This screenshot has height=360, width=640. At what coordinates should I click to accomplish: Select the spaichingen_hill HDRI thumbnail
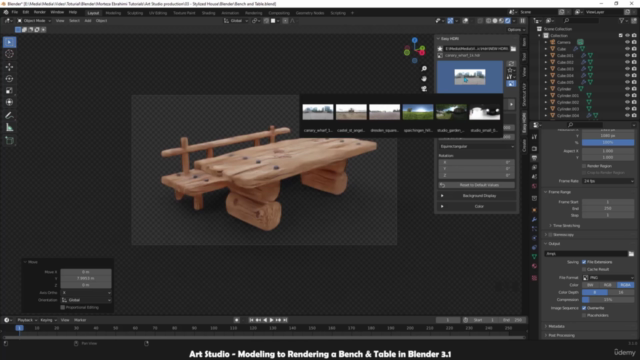[x=418, y=112]
